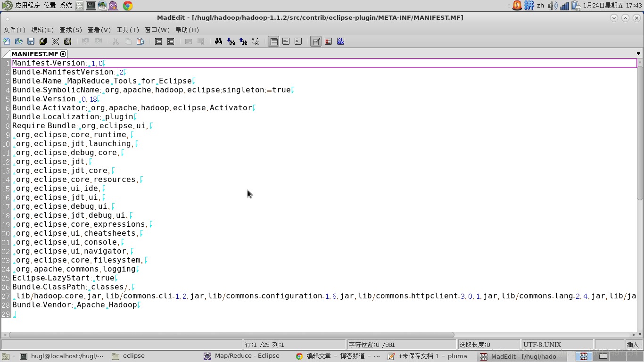This screenshot has width=644, height=362.
Task: Save the document via the Save icon
Action: pyautogui.click(x=31, y=41)
